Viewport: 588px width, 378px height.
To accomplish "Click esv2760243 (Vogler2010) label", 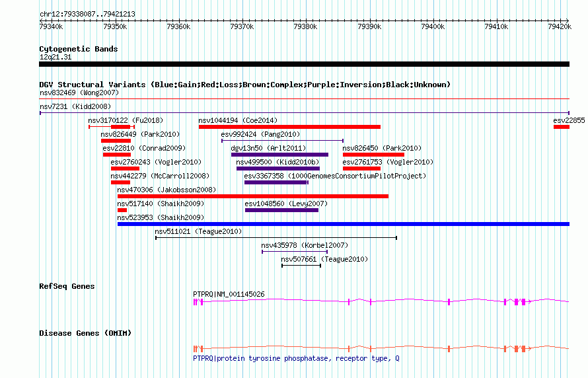I will coord(156,162).
